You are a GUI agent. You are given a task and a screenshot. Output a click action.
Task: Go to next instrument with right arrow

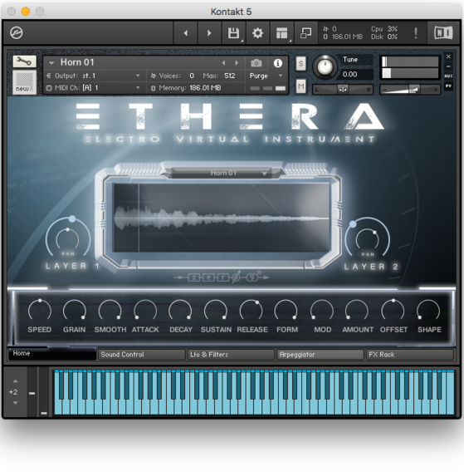coord(237,63)
